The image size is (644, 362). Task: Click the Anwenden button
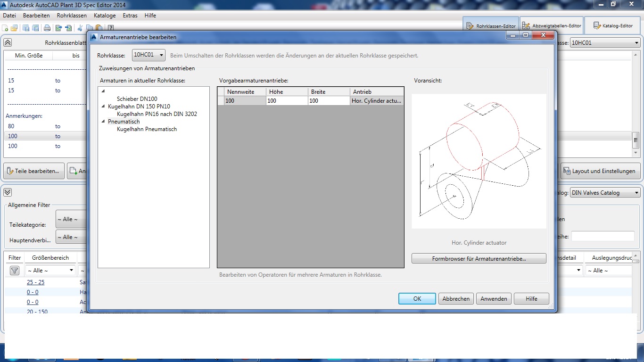pos(494,298)
